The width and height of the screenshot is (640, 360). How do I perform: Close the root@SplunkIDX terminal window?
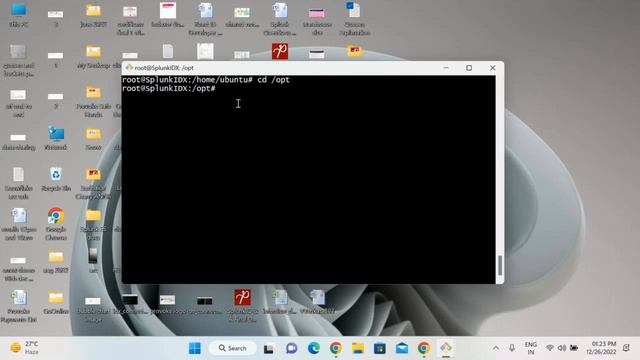click(x=493, y=68)
